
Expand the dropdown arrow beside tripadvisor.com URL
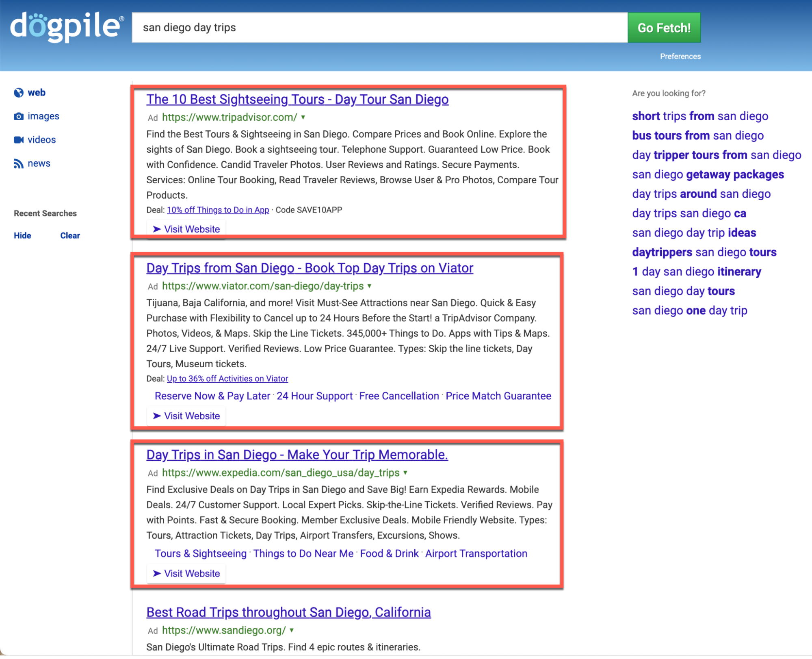(303, 118)
